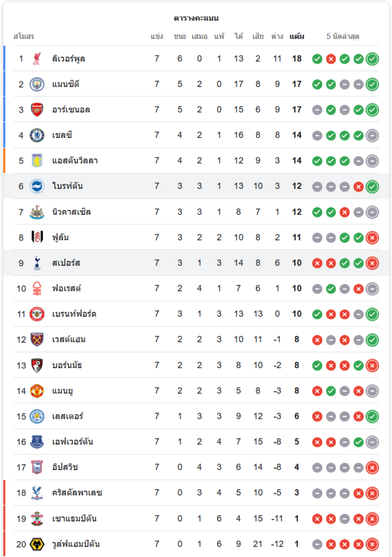
Task: Click the Tottenham Spurs crest icon
Action: pos(37,263)
